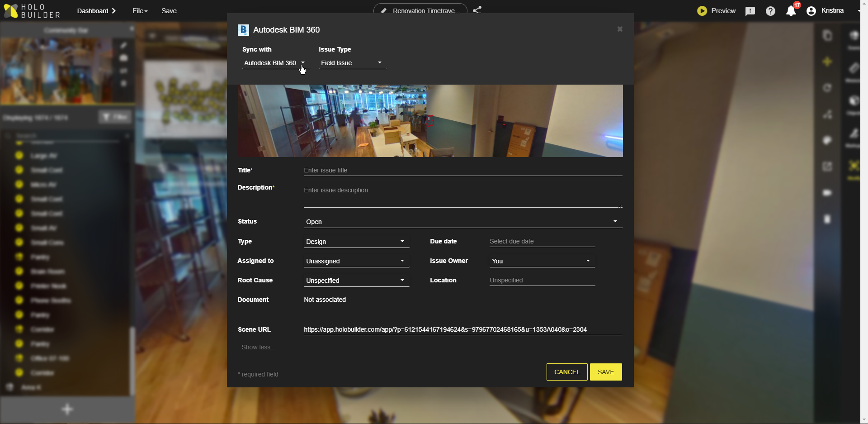Close the Autodesk BIM 360 dialog
Image resolution: width=868 pixels, height=424 pixels.
[x=620, y=29]
